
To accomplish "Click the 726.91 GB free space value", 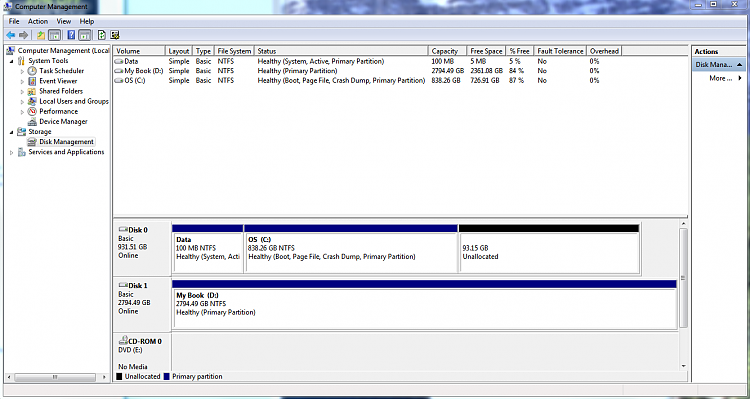I will click(x=485, y=81).
